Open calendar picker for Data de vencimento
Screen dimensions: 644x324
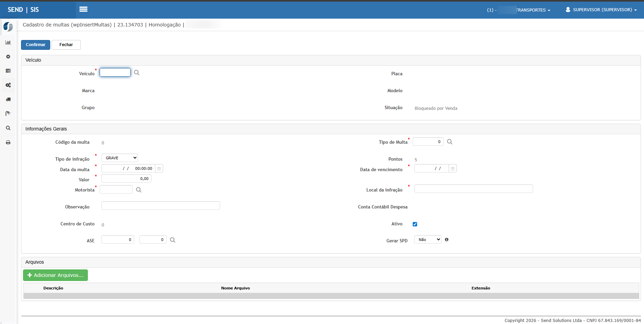point(453,168)
